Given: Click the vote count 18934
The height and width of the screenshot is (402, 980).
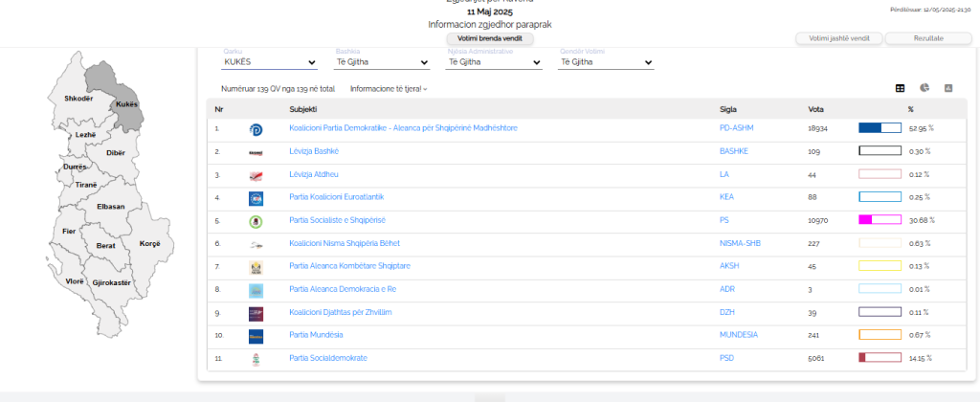Looking at the screenshot, I should (818, 128).
